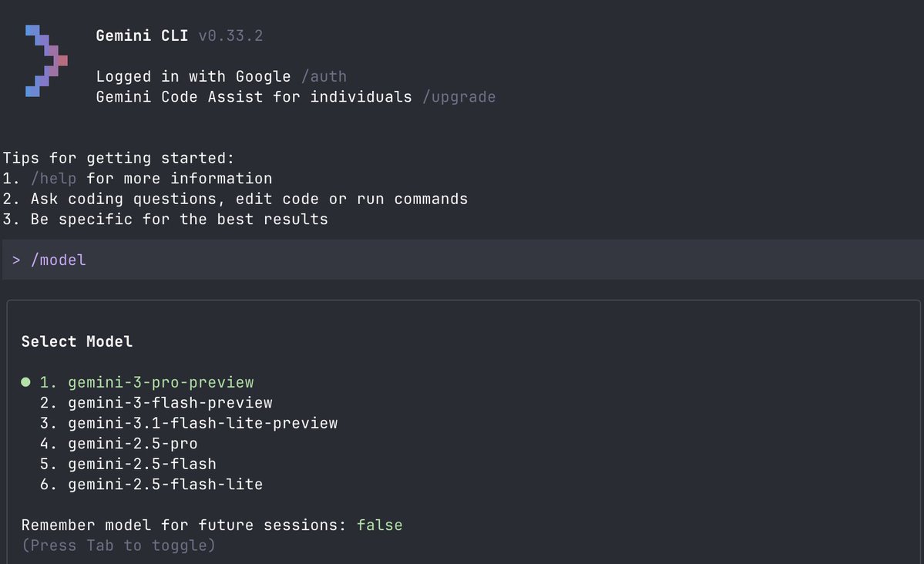924x564 pixels.
Task: Click the /auth command text
Action: pos(324,76)
